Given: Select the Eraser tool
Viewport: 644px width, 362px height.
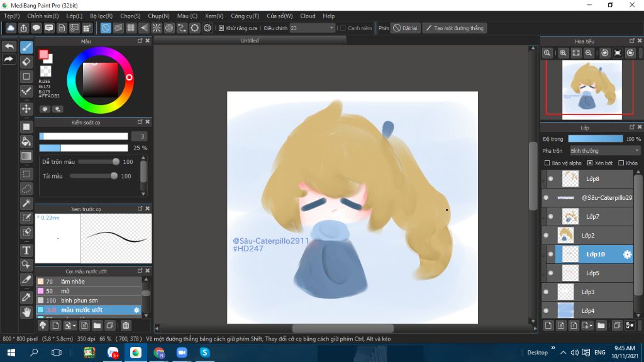Looking at the screenshot, I should [x=26, y=62].
